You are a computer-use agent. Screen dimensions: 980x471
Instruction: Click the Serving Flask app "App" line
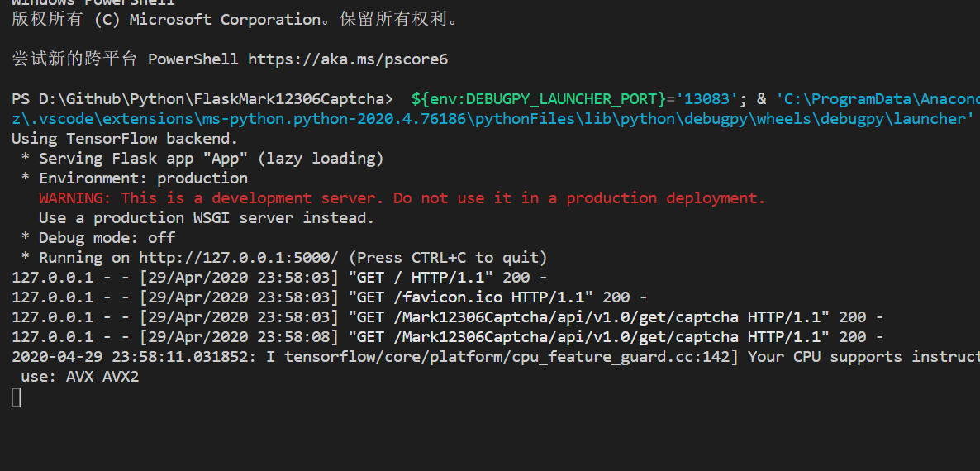pos(211,159)
